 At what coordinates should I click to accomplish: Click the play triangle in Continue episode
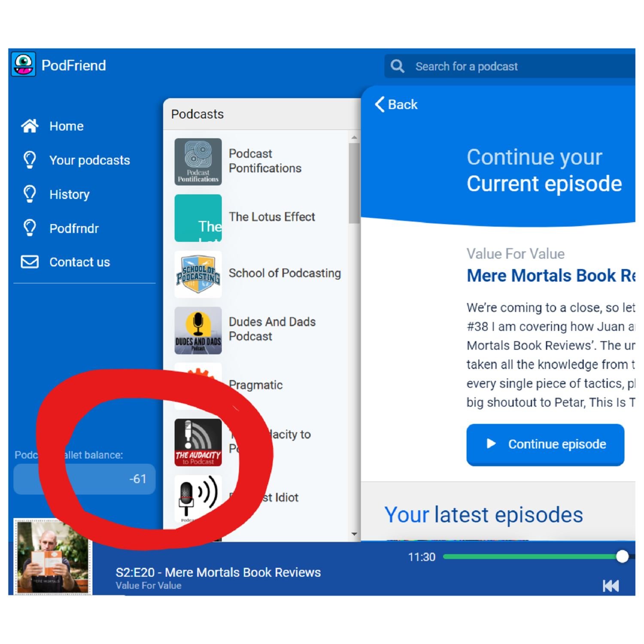point(491,444)
